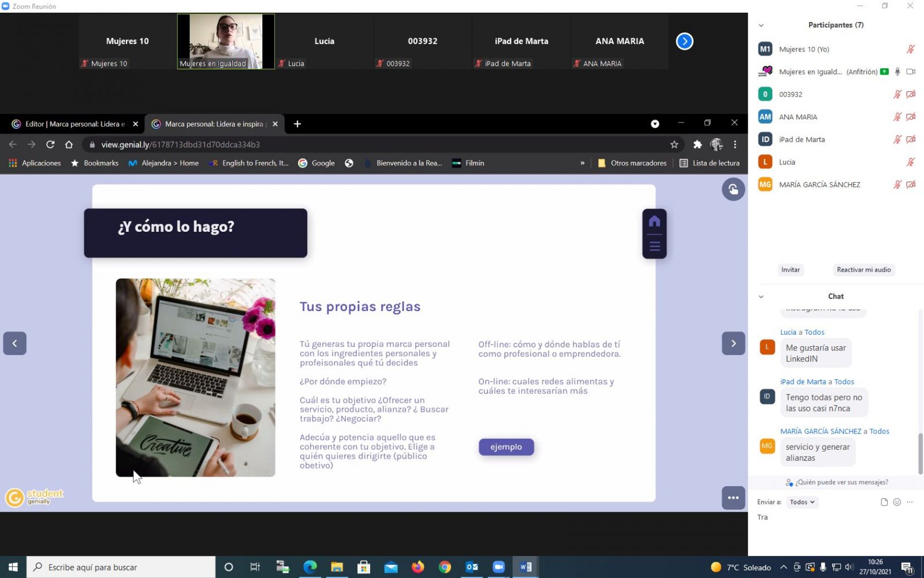
Task: Click the 'ejemplo' button on slide
Action: coord(506,447)
